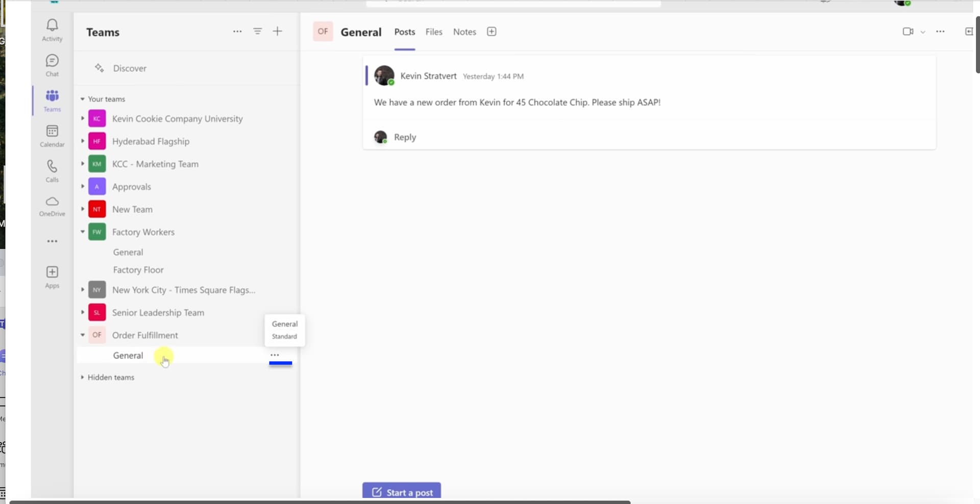
Task: Select General channel under Order Fulfillment
Action: click(x=128, y=356)
